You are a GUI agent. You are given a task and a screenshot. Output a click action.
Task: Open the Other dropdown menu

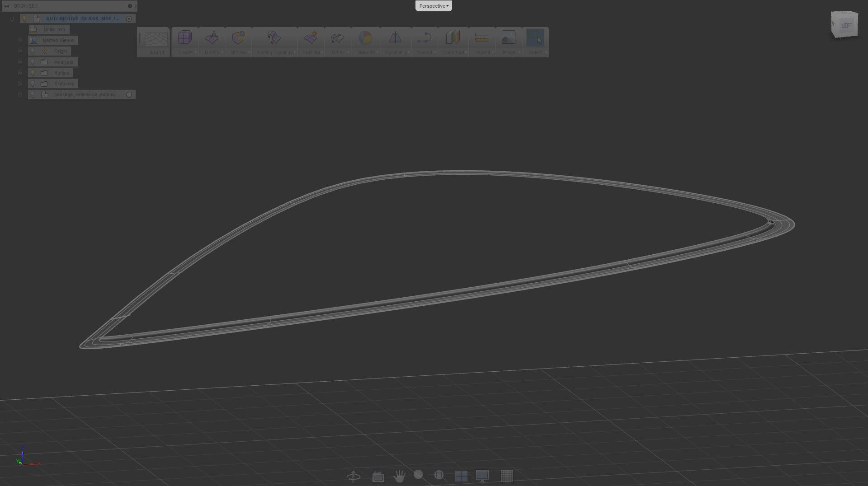point(340,52)
